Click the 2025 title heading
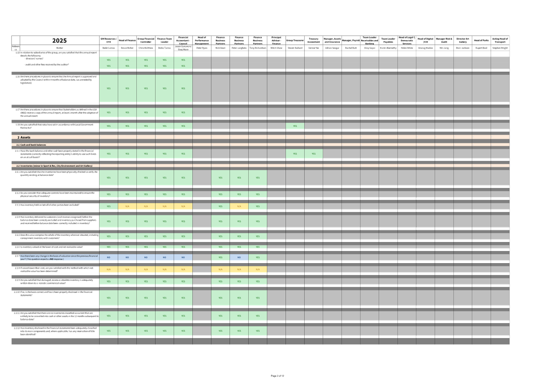This screenshot has width=554, height=392. pos(59,41)
